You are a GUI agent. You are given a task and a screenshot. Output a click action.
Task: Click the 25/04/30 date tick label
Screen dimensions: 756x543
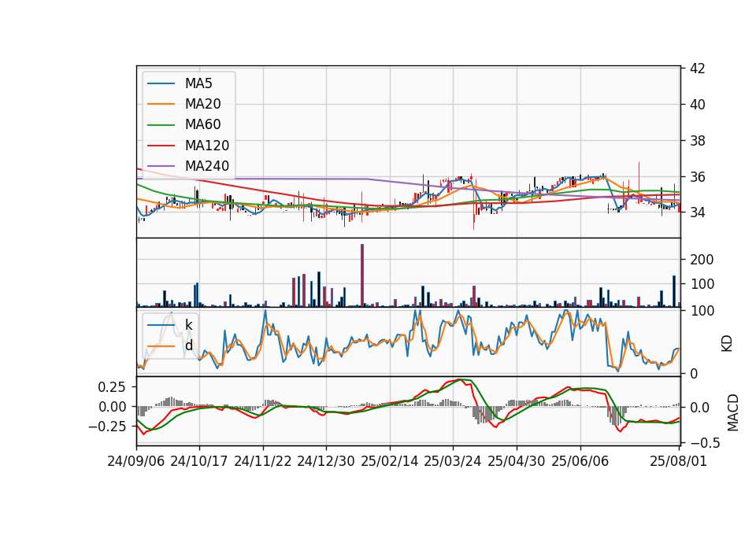pos(517,461)
